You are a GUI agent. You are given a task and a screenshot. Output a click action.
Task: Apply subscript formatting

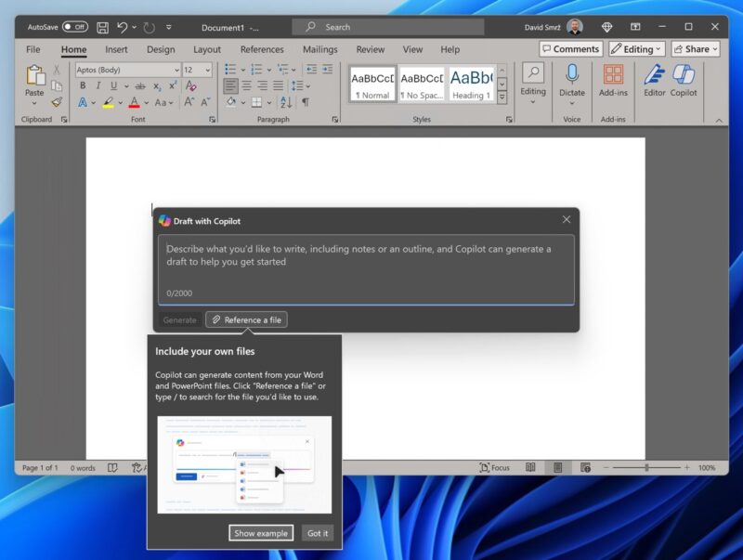pos(156,85)
